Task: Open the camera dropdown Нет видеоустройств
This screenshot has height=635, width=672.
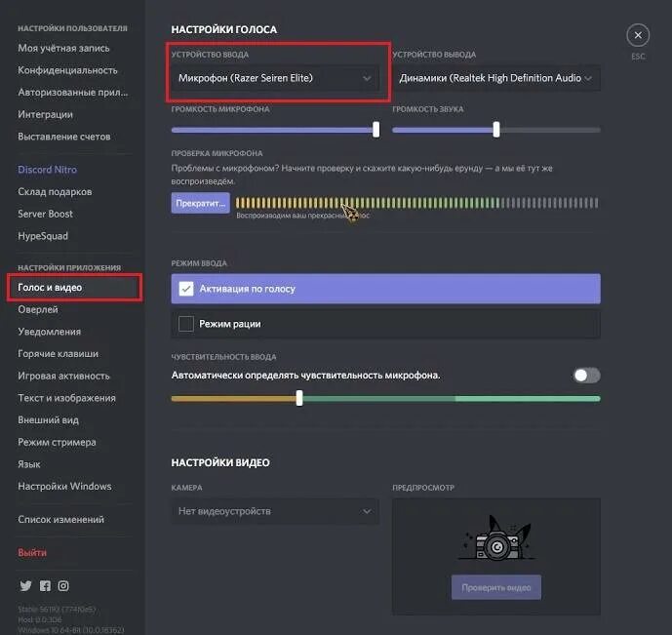Action: tap(275, 511)
